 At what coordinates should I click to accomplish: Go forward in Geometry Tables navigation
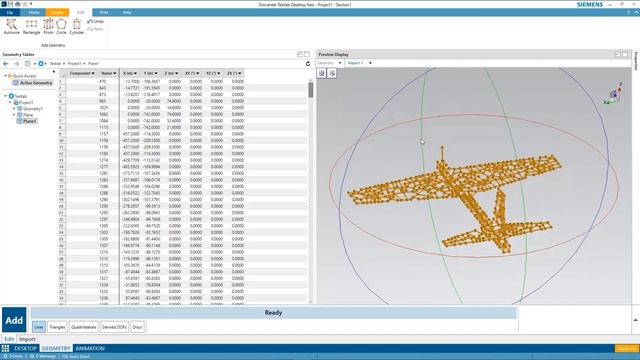click(16, 64)
